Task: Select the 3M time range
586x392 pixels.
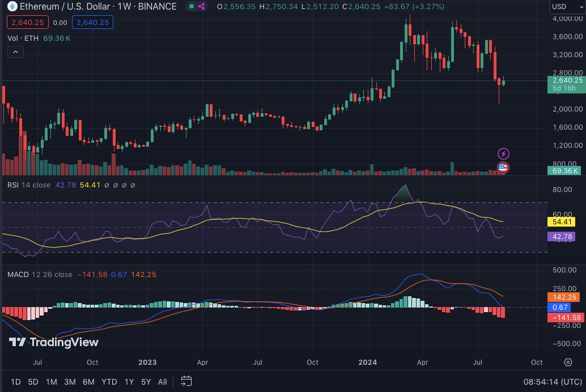Action: click(x=70, y=382)
